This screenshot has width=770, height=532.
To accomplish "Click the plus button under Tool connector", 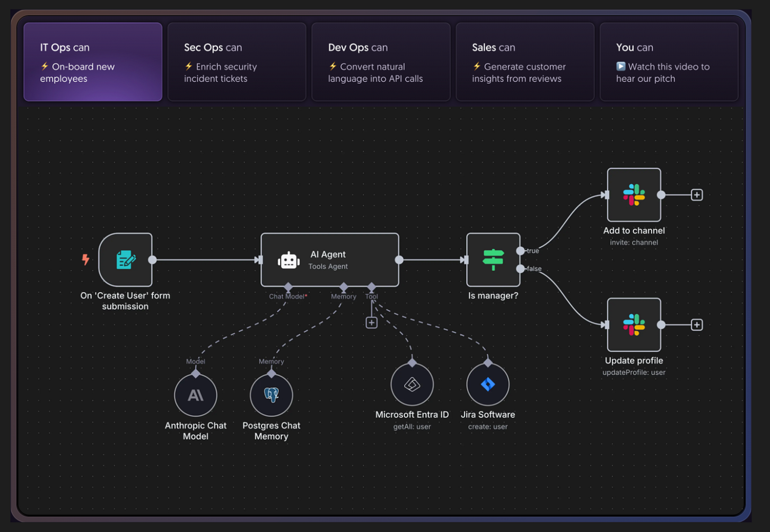I will coord(372,322).
